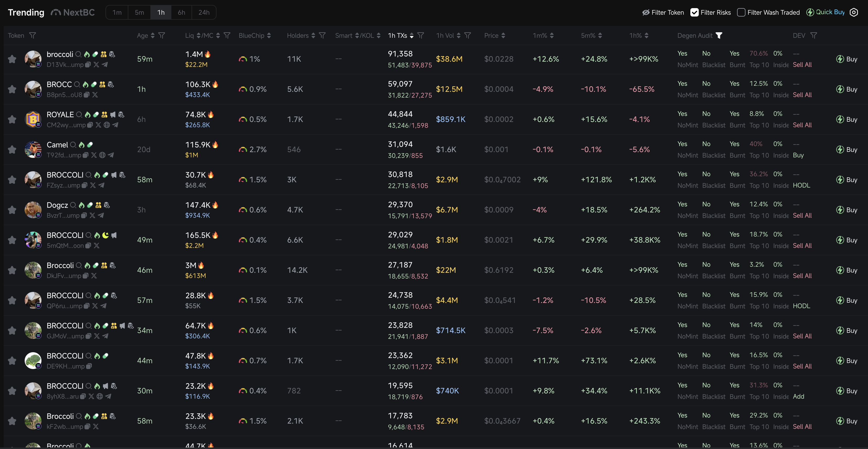This screenshot has width=868, height=449.
Task: Copy Camel token address T92fd
Action: coord(86,155)
